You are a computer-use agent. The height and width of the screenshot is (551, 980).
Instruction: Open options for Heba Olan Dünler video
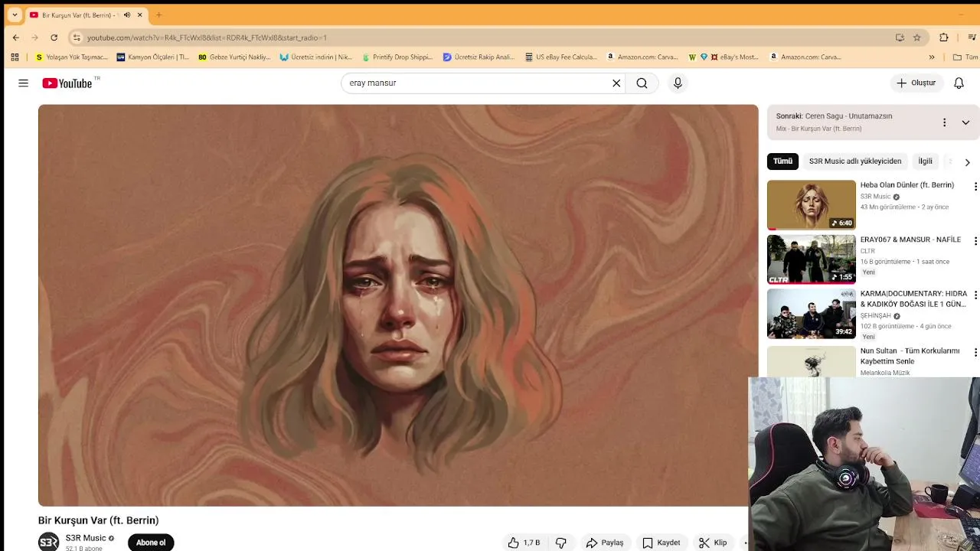[x=975, y=187]
